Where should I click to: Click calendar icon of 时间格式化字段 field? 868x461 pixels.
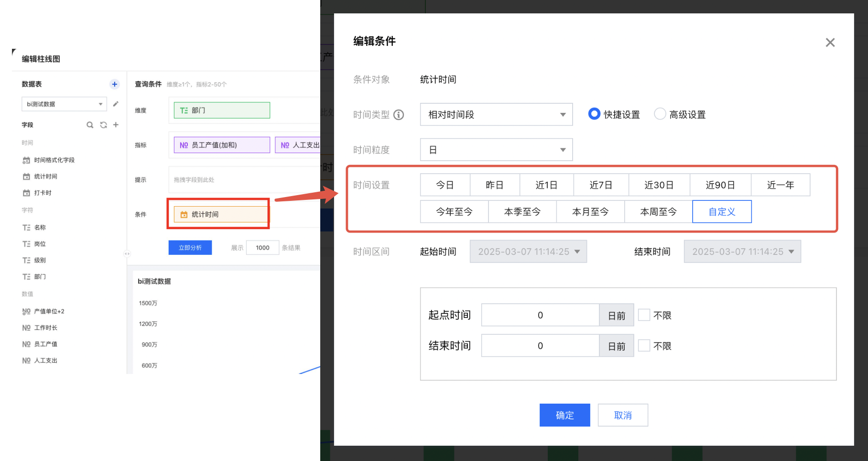(x=26, y=160)
